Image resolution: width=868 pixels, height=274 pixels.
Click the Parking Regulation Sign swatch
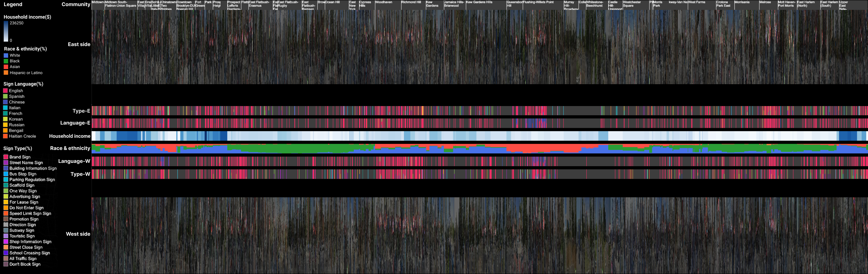tap(6, 180)
